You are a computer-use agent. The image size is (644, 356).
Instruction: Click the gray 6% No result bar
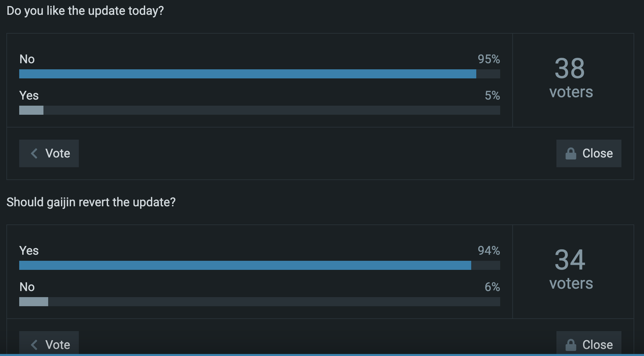point(34,301)
